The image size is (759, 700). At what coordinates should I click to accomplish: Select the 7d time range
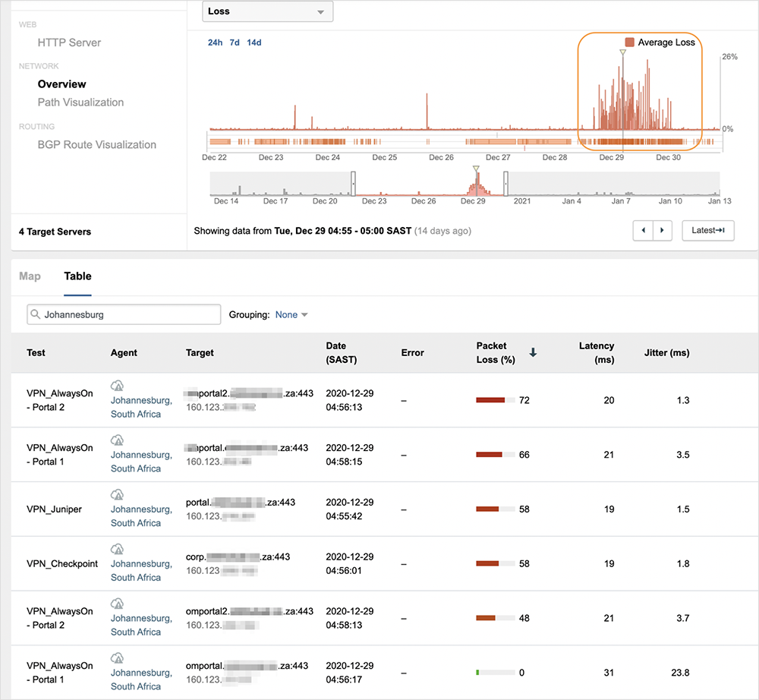point(235,43)
